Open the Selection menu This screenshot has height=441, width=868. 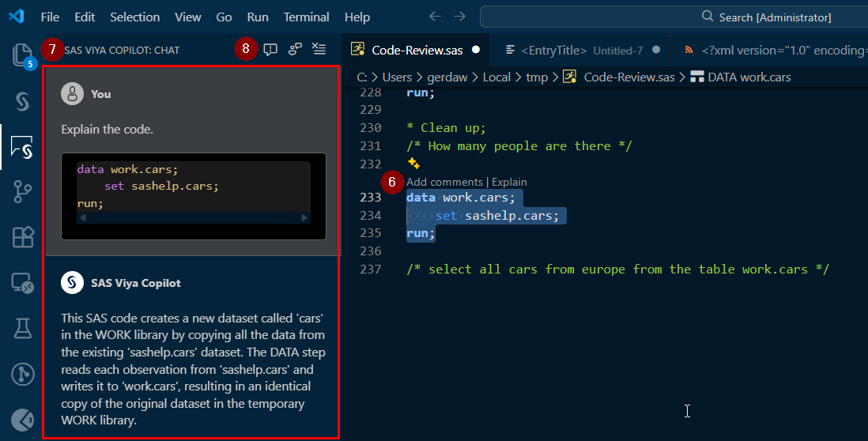[135, 17]
